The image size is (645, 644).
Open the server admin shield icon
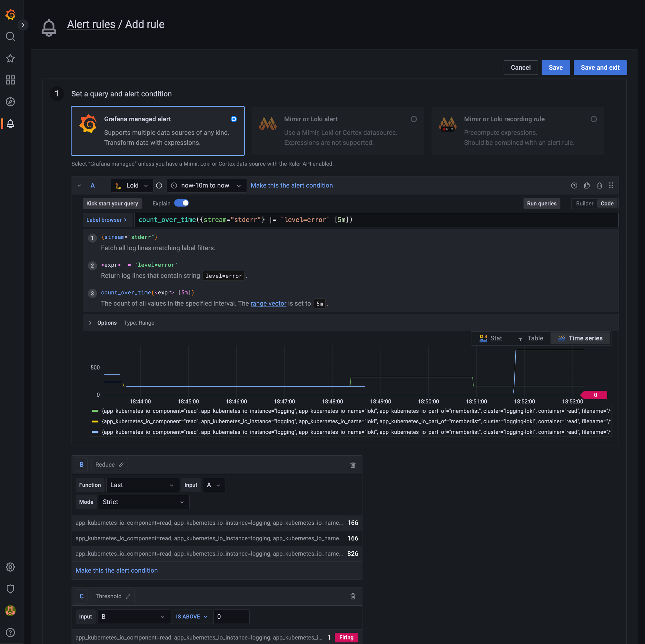click(10, 589)
